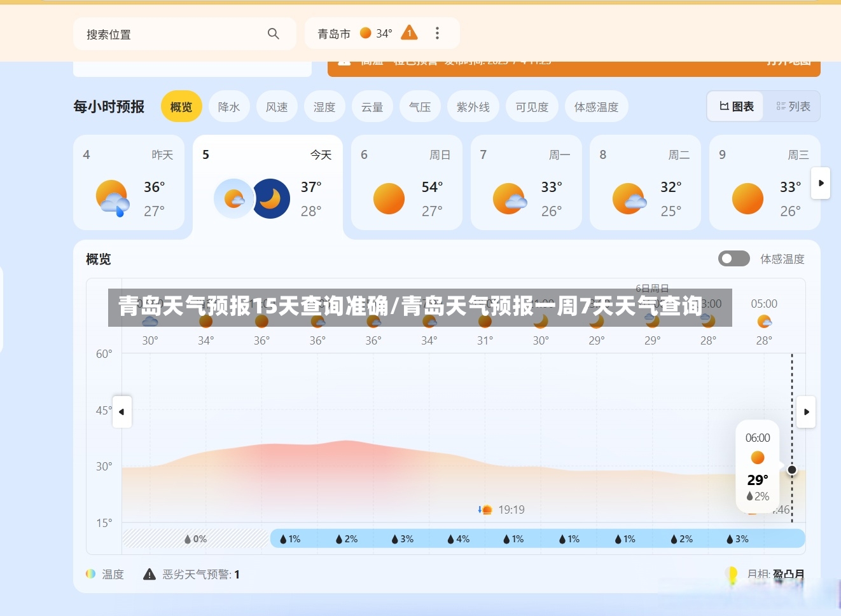The height and width of the screenshot is (616, 841).
Task: Click the partly cloudy icon for 周二
Action: [629, 198]
